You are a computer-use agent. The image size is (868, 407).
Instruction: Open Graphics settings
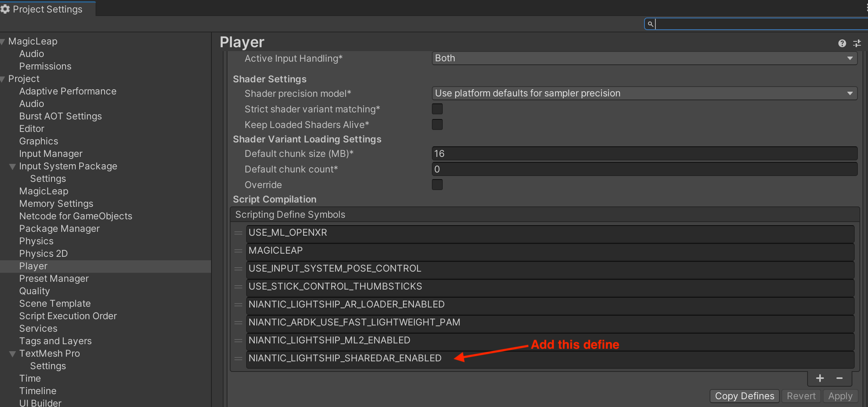click(x=39, y=141)
